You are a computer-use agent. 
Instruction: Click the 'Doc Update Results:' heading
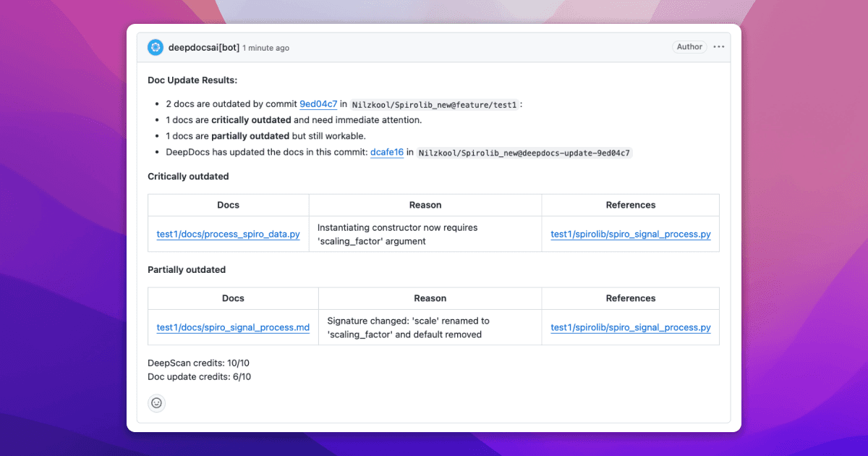tap(192, 80)
